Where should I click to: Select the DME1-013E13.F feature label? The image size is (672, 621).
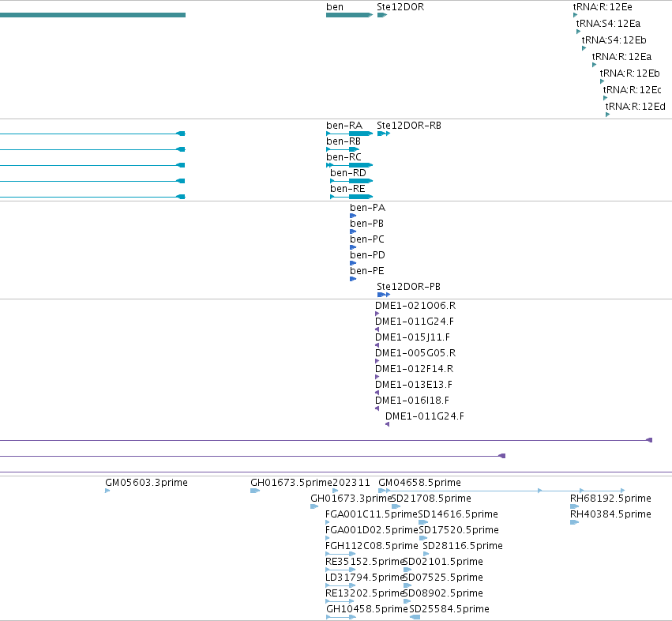click(x=414, y=385)
